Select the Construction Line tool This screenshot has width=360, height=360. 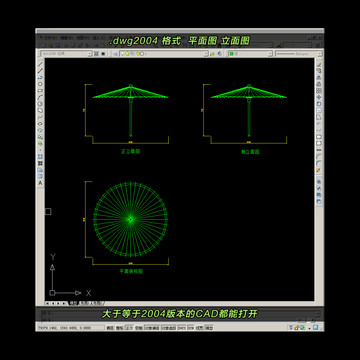pyautogui.click(x=40, y=71)
